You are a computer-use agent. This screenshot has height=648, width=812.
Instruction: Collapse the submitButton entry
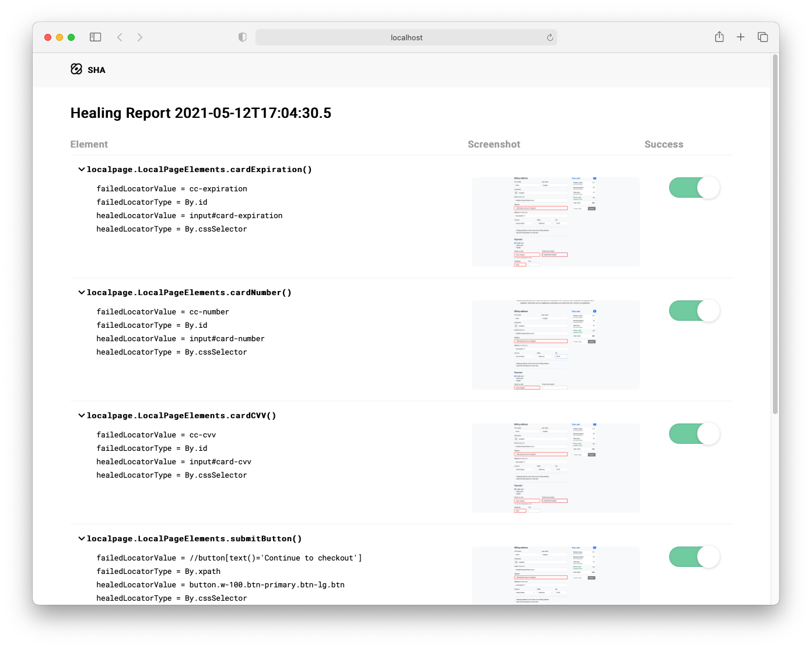[x=81, y=538]
